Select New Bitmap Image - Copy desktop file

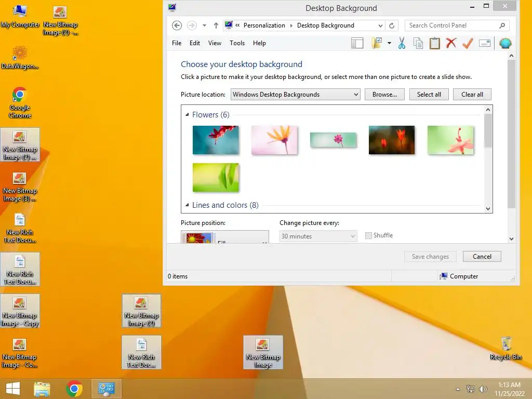[20, 311]
